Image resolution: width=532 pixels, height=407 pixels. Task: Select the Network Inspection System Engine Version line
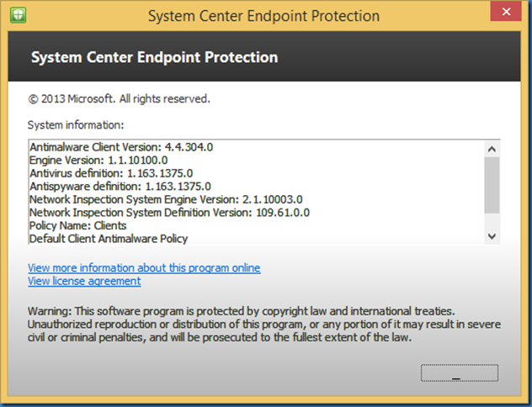pos(165,199)
